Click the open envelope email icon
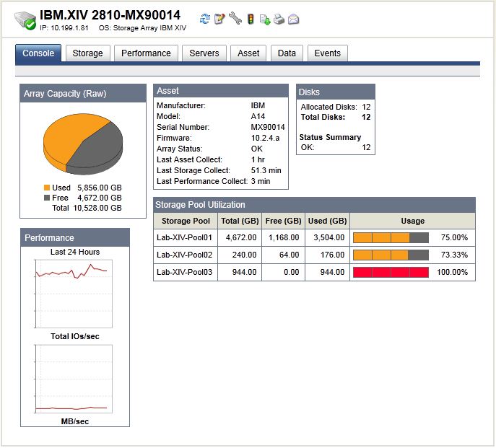 coord(294,19)
